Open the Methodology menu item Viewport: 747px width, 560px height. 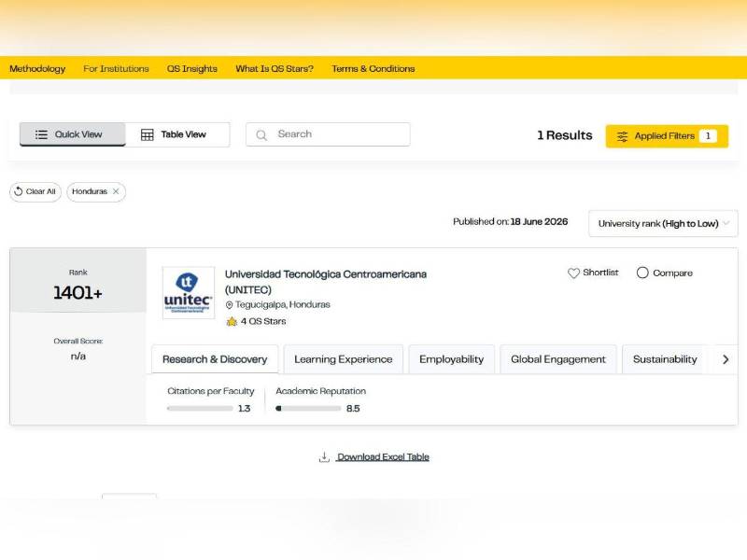pos(37,68)
